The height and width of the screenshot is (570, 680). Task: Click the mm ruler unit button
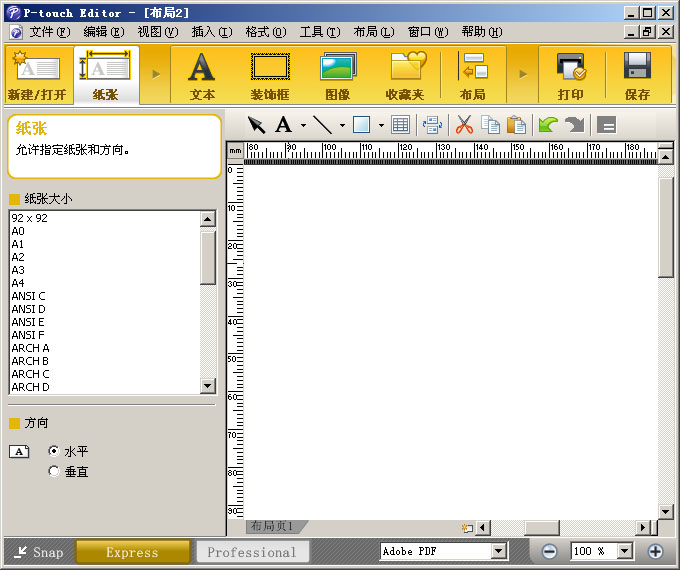coord(235,151)
